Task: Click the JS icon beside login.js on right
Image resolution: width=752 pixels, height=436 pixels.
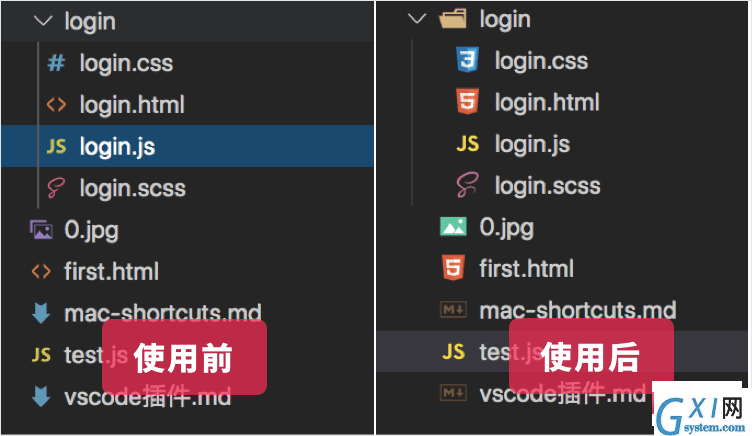Action: [468, 143]
